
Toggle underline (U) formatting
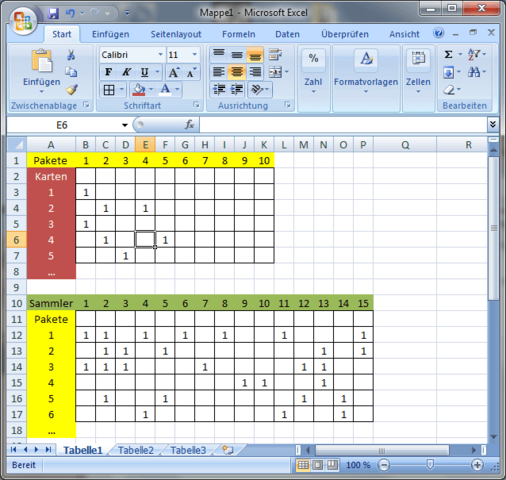pos(144,72)
